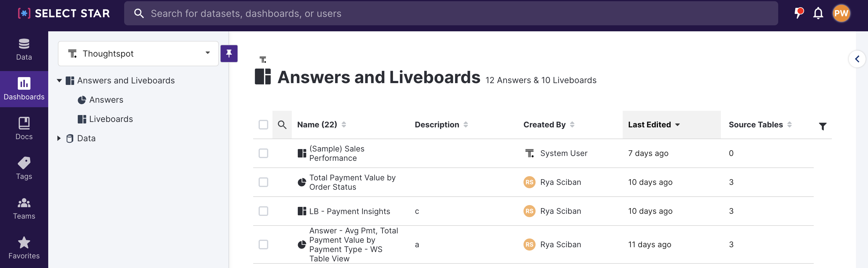Click the feedback icon with red dot

(799, 14)
